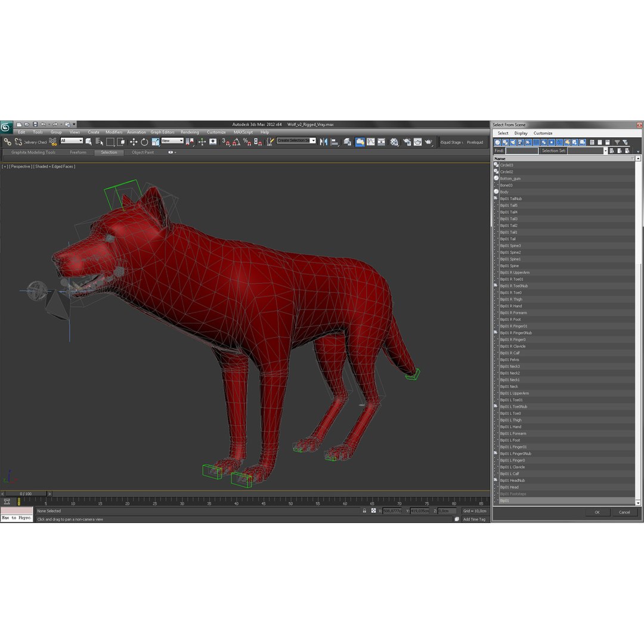Open the selection filter All dropdown
The width and height of the screenshot is (644, 644).
(x=72, y=141)
